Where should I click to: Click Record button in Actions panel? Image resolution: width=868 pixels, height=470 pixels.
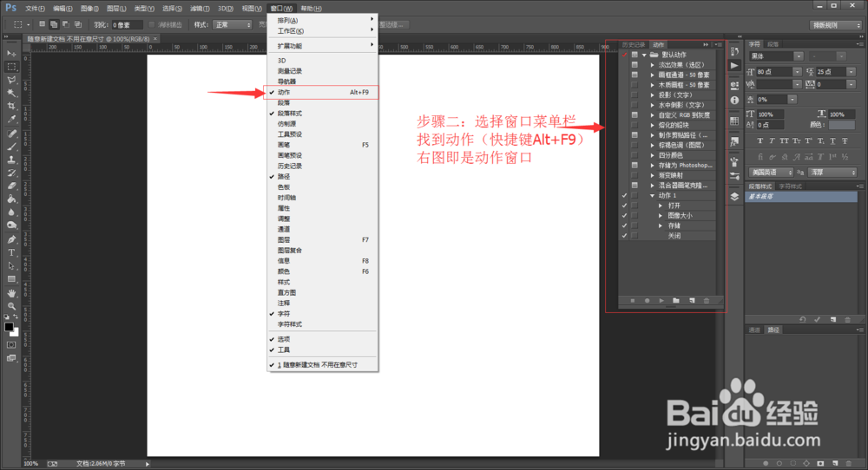point(647,301)
